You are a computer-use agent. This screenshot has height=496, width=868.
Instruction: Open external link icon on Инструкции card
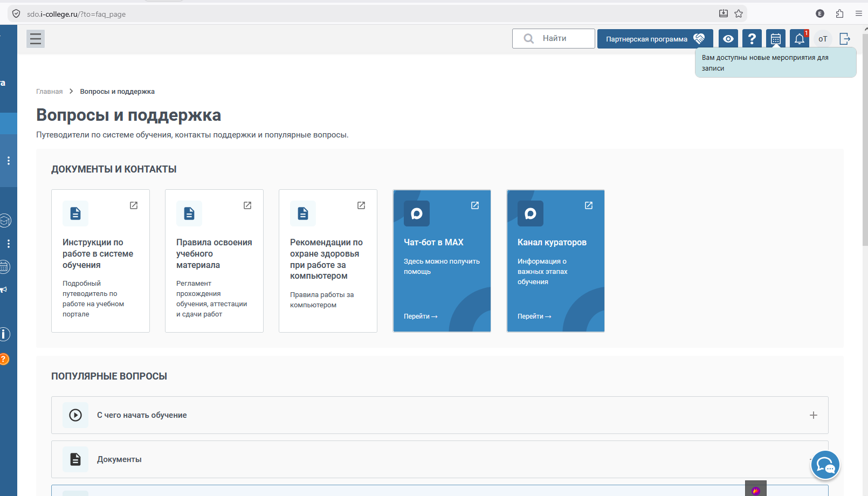[x=134, y=205]
